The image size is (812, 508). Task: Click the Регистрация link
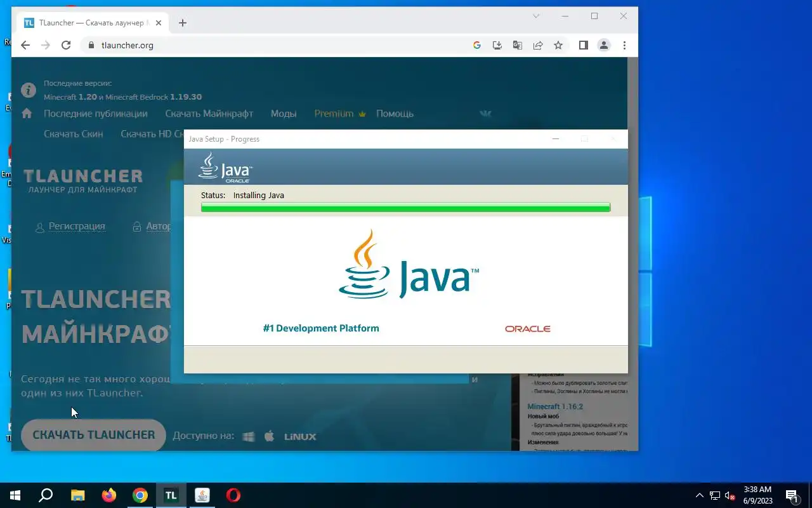77,226
